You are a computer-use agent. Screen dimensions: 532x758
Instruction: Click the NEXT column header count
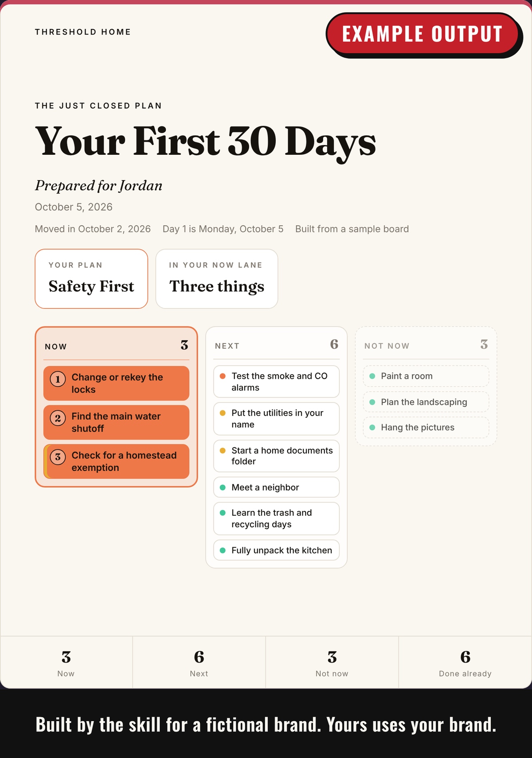334,344
